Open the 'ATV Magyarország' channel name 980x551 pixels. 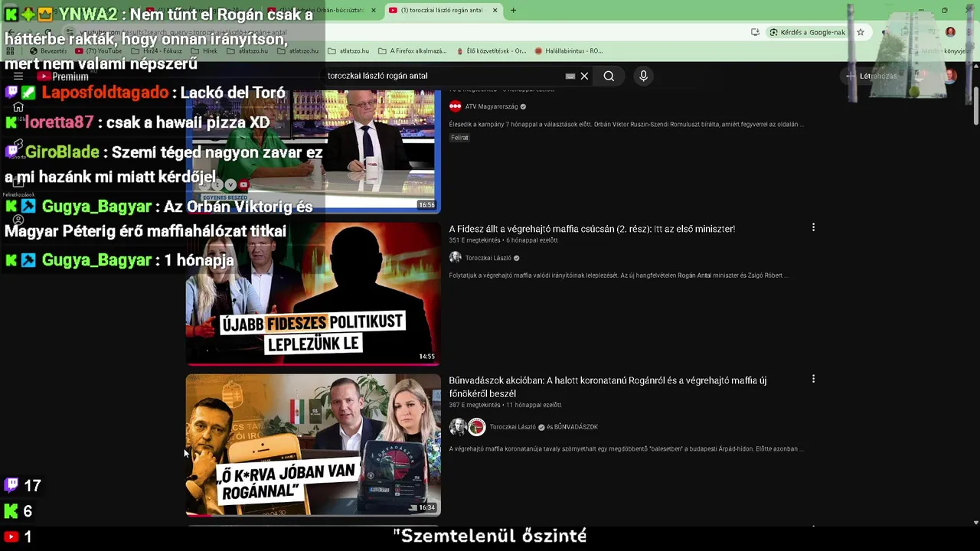pyautogui.click(x=492, y=106)
